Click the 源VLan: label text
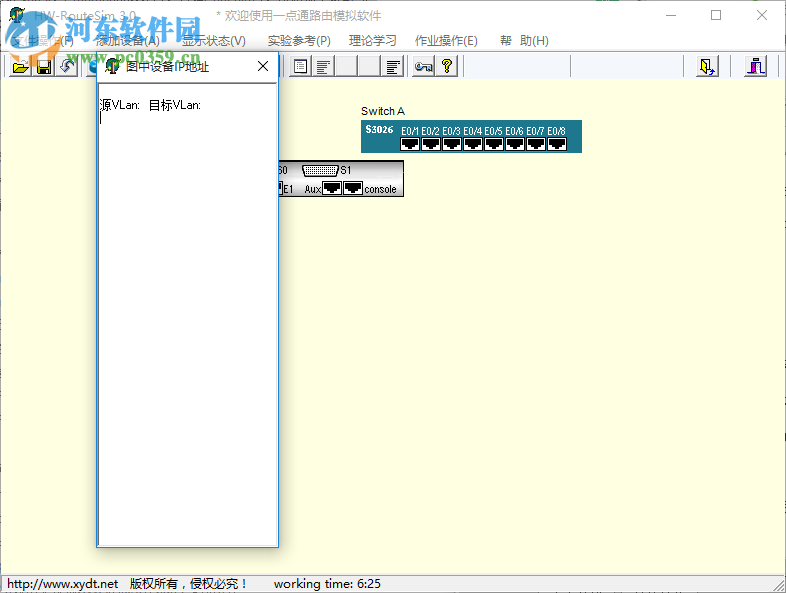Screen dimensions: 786x593 click(x=120, y=105)
